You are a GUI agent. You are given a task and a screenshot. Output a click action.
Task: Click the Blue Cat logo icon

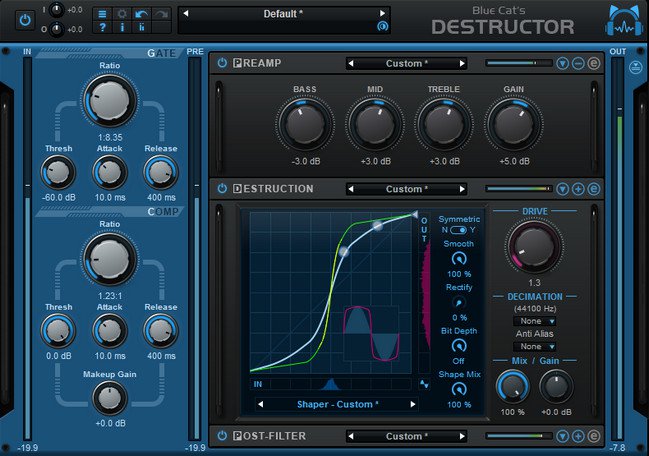(624, 22)
